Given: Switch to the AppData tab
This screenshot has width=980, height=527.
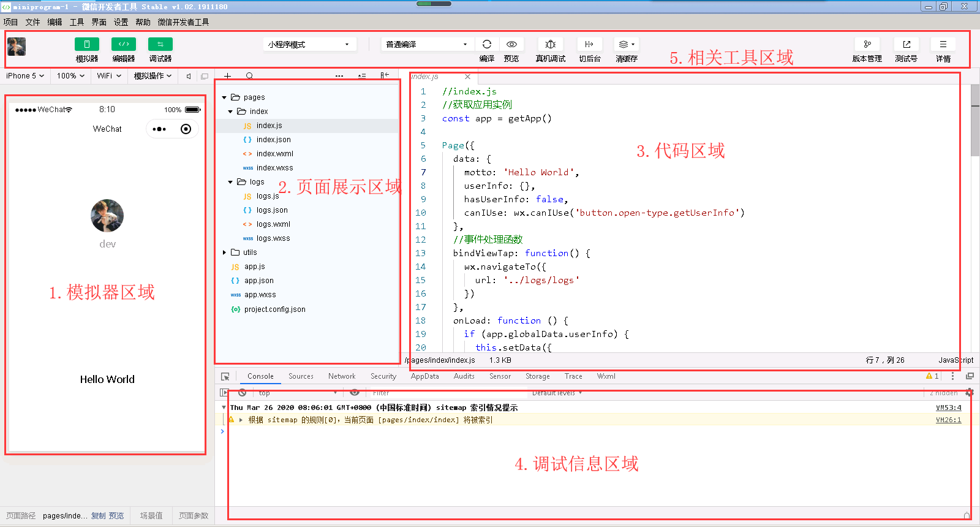Looking at the screenshot, I should point(424,376).
